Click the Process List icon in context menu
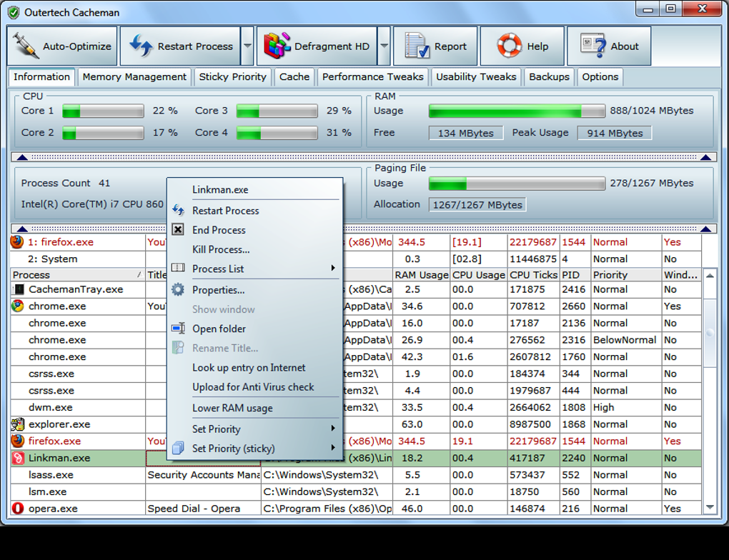This screenshot has height=560, width=729. pyautogui.click(x=178, y=268)
